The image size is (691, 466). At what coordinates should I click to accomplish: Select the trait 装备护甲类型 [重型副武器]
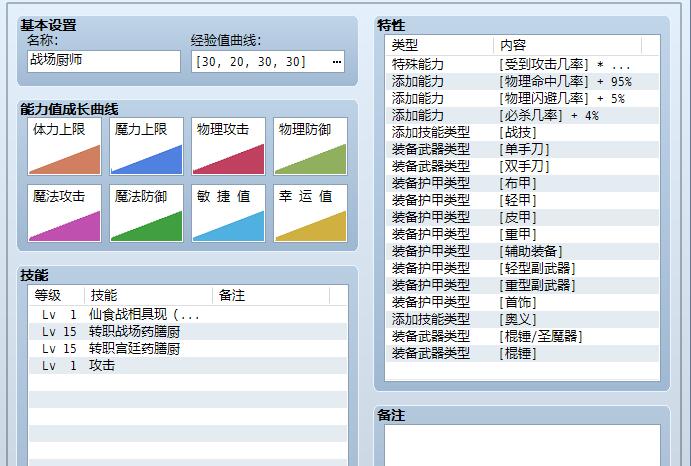coord(522,285)
